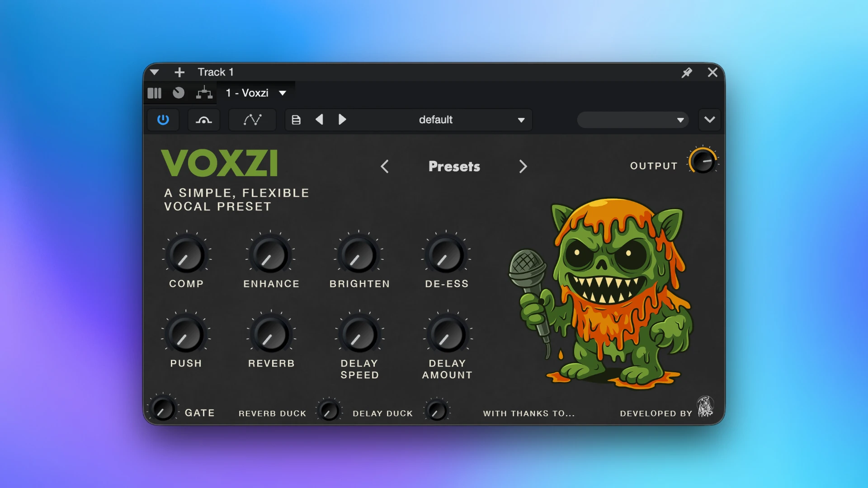The width and height of the screenshot is (868, 488).
Task: Toggle the plugin power bypass button
Action: coord(163,120)
